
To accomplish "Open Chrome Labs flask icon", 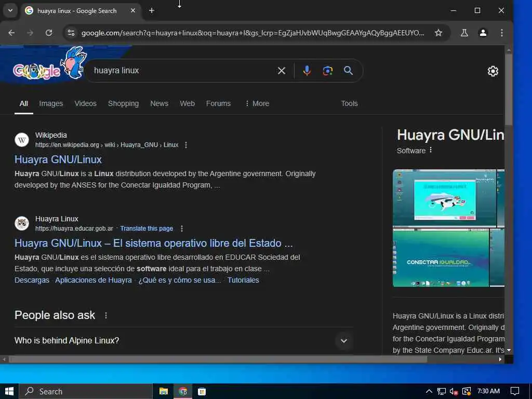I will pos(464,33).
